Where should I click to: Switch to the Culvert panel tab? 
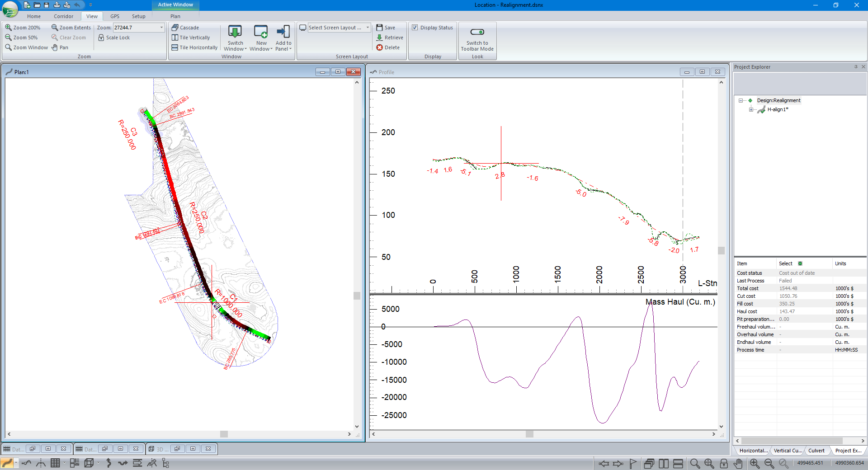pos(816,451)
